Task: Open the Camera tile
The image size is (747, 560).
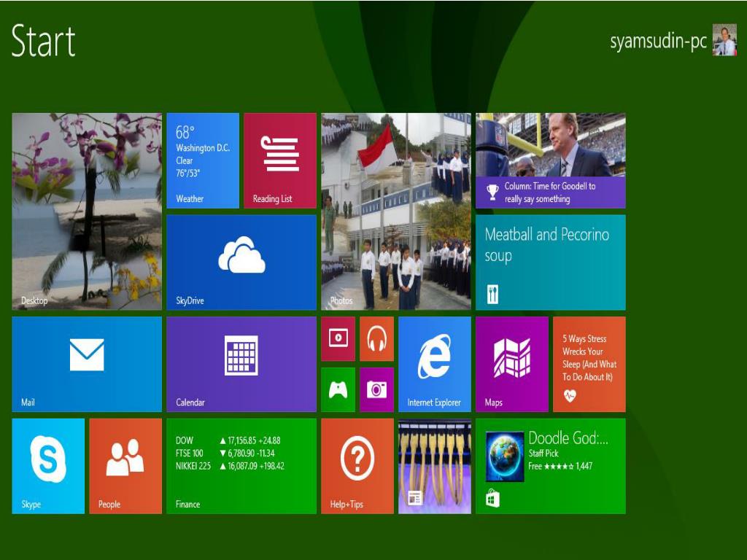Action: [x=377, y=389]
